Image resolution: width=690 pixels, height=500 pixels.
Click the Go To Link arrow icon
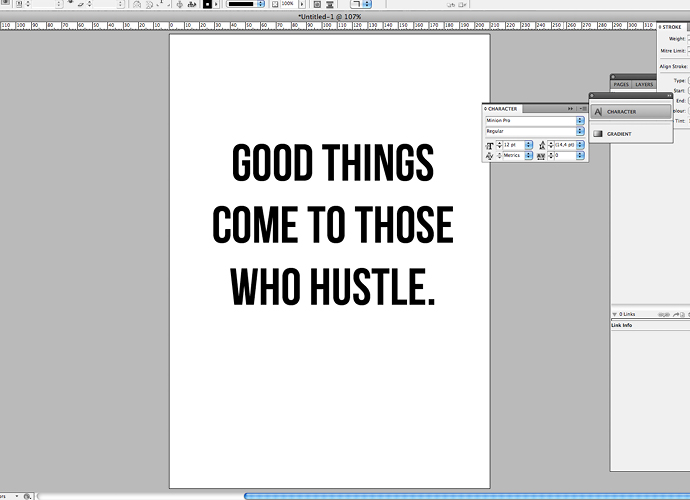click(x=676, y=314)
